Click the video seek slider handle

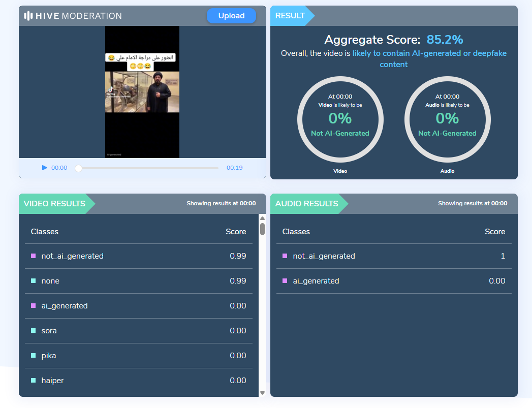pos(78,168)
